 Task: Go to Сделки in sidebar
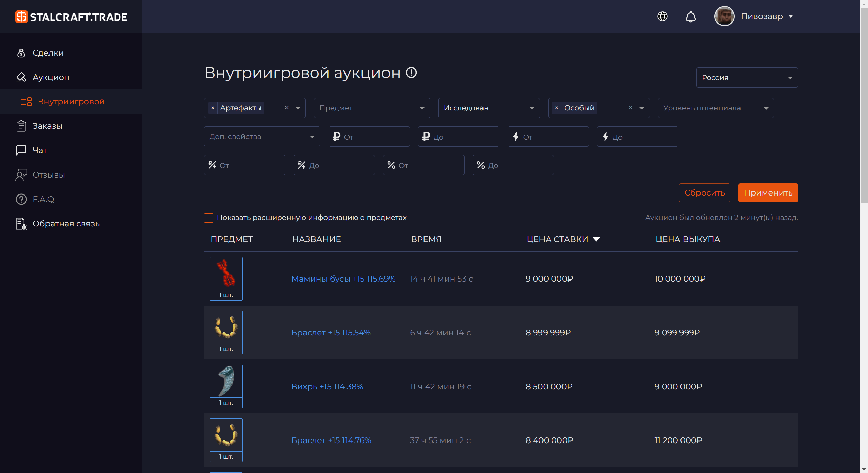tap(48, 53)
